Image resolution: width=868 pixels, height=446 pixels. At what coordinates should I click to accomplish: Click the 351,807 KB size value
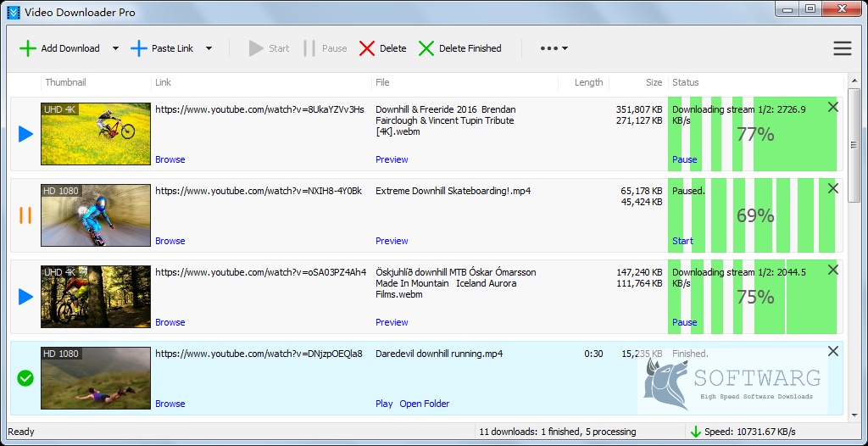[x=639, y=109]
